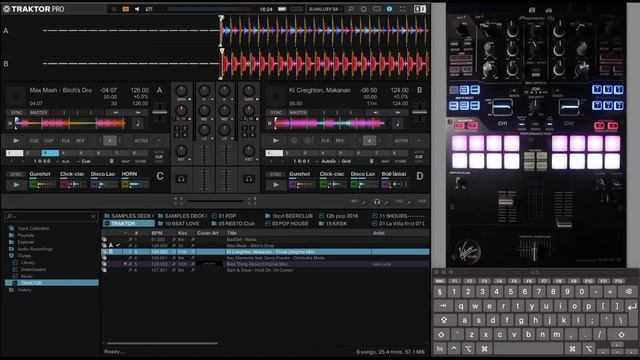
Task: Trigger play on Remix Deck C
Action: (x=16, y=184)
